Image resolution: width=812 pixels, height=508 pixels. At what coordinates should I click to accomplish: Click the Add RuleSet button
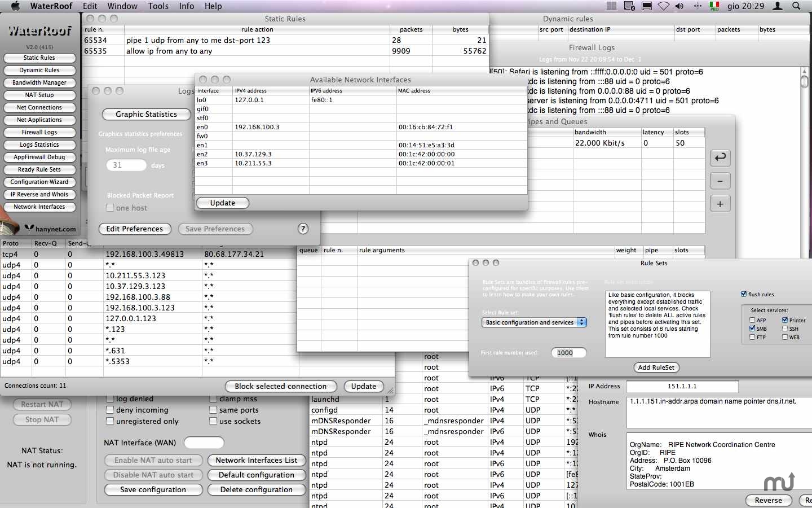pyautogui.click(x=656, y=367)
